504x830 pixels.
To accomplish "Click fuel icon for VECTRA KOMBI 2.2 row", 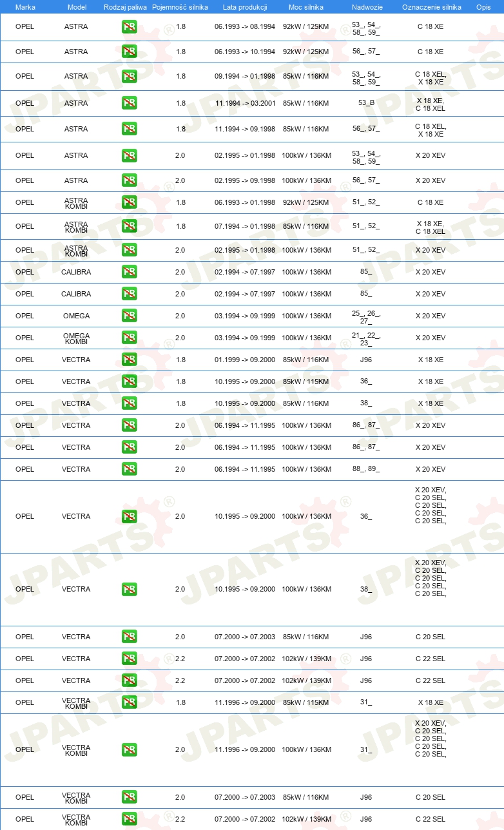I will (130, 819).
